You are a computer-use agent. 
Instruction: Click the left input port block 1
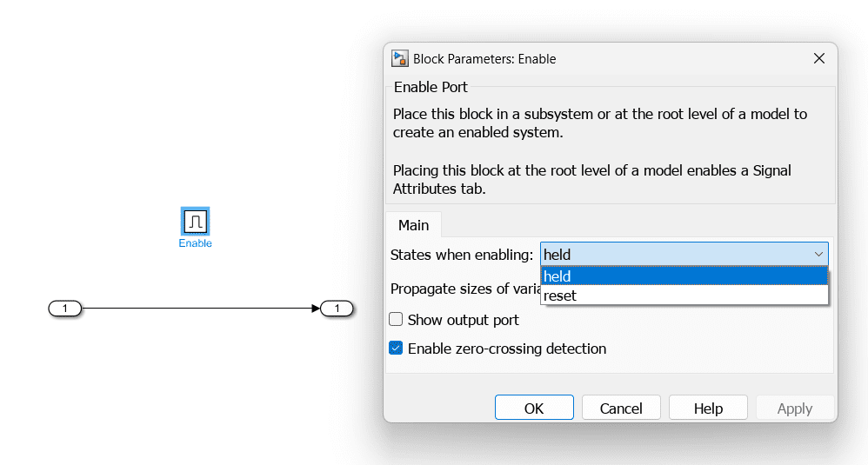(x=64, y=308)
